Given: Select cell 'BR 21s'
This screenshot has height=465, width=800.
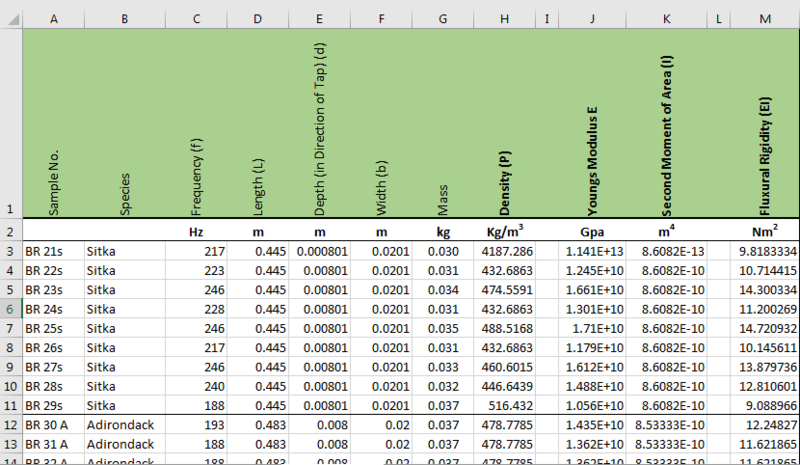Looking at the screenshot, I should tap(54, 252).
